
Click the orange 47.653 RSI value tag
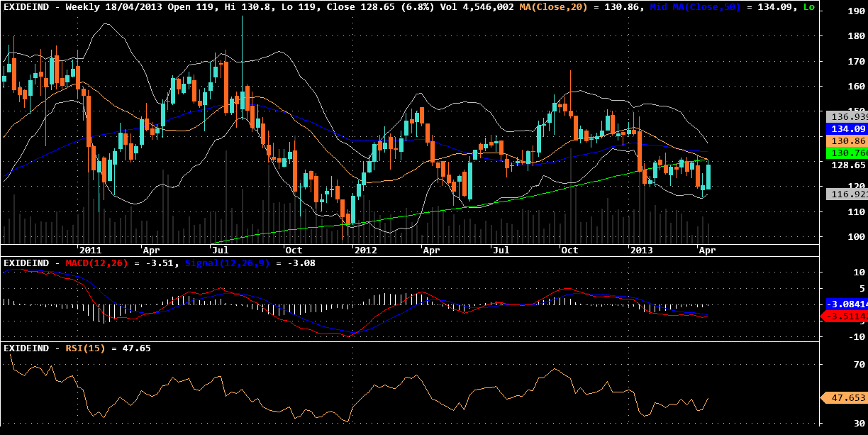(844, 398)
